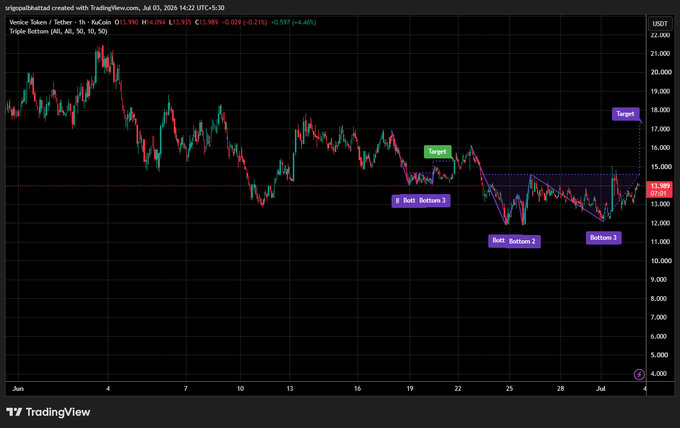Click the 5.000 price axis label
This screenshot has height=428, width=680.
[659, 355]
